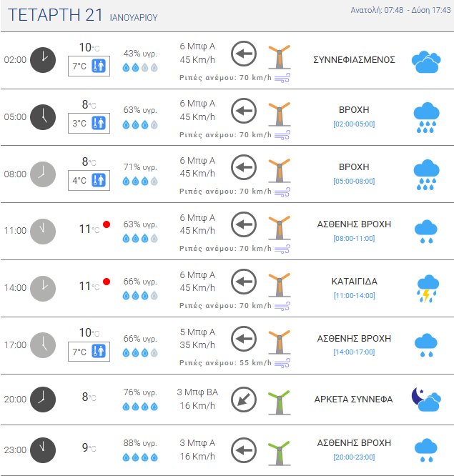Click the northeast wind arrow at 20:00

click(x=245, y=400)
